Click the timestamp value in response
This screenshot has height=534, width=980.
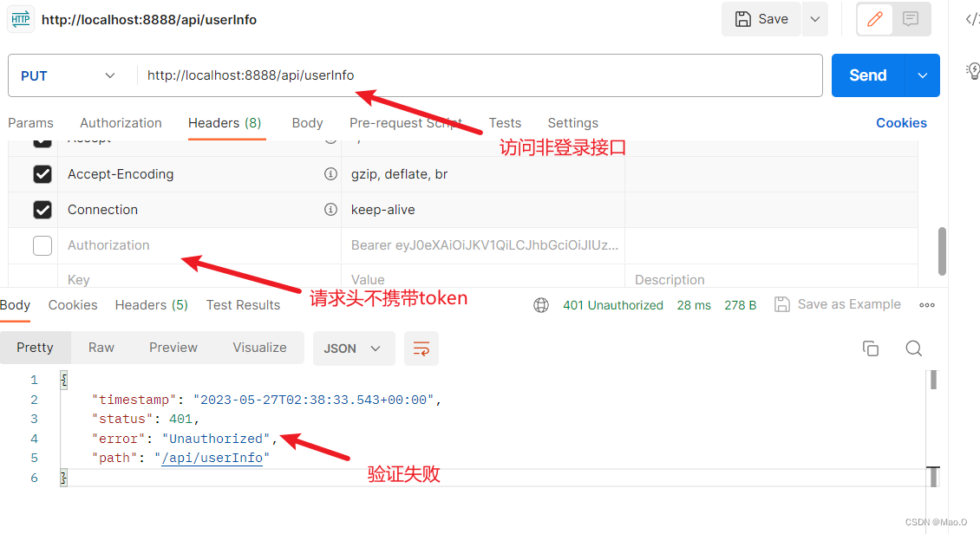(x=314, y=400)
